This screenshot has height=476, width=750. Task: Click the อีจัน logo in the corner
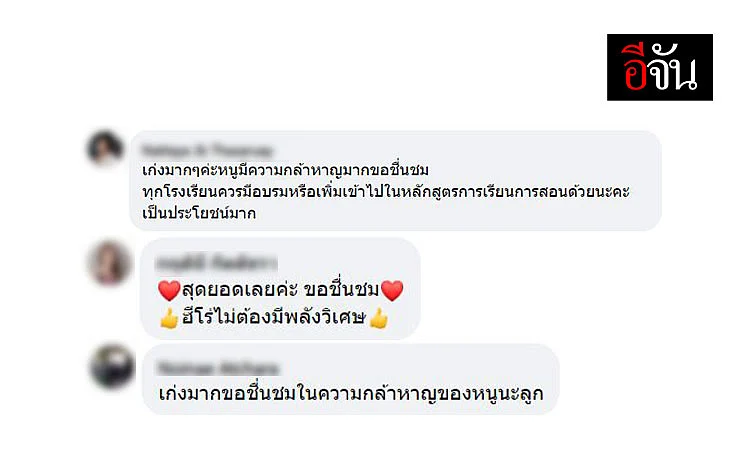[660, 67]
